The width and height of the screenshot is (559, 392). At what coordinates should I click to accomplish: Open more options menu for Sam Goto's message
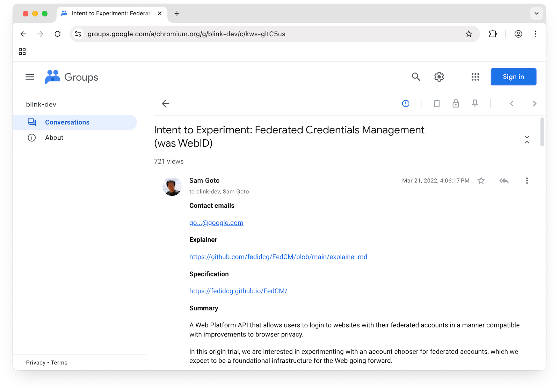527,181
